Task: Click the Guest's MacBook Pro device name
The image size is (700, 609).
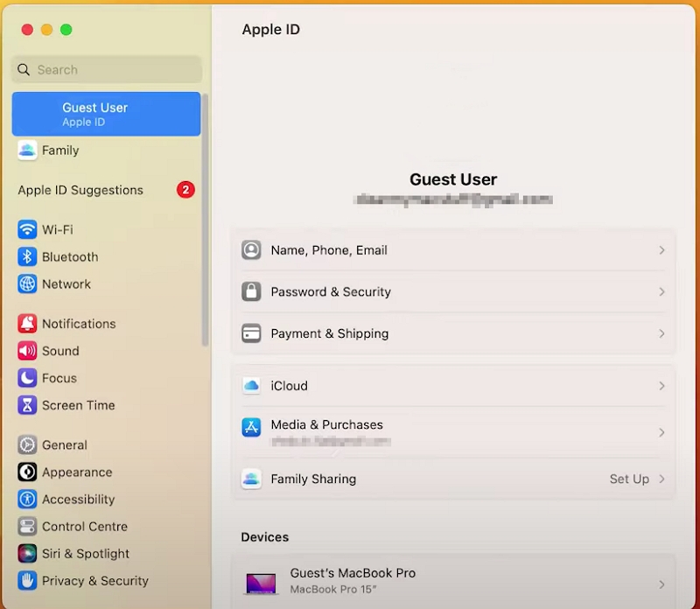Action: 353,573
